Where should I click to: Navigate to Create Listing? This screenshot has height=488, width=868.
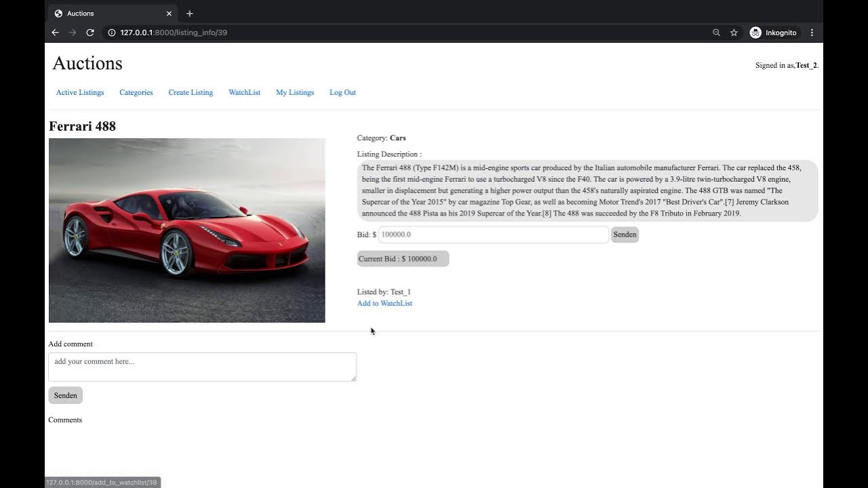(191, 92)
